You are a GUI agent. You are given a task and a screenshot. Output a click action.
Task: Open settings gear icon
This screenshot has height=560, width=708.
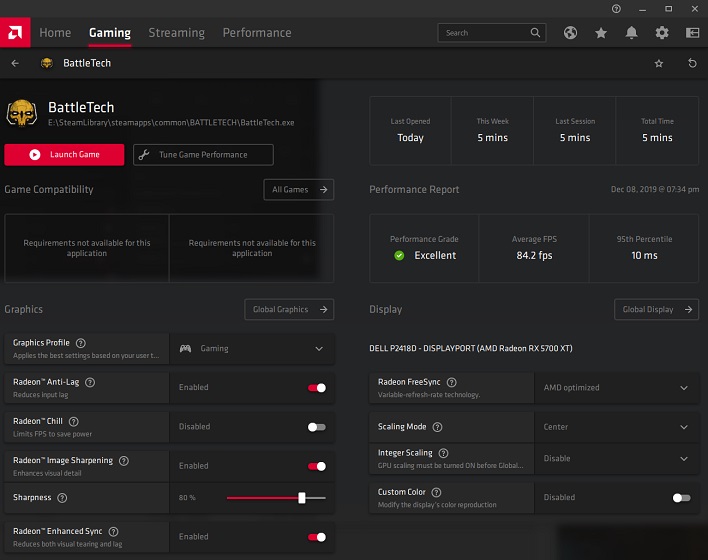pyautogui.click(x=662, y=33)
